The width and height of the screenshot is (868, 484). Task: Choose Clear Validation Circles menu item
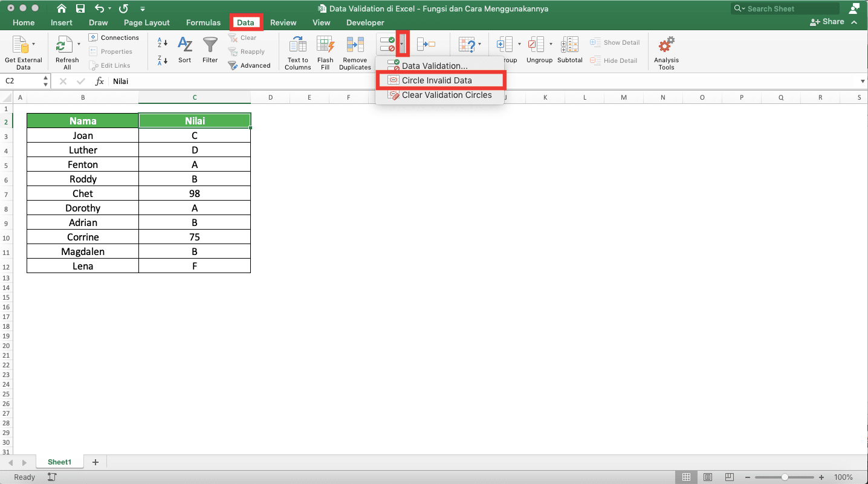coord(439,95)
